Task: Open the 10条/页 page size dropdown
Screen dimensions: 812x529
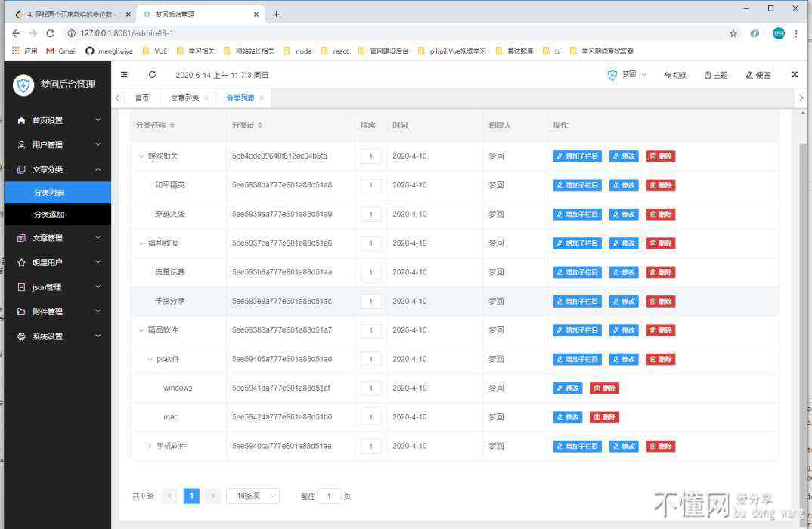Action: 253,496
